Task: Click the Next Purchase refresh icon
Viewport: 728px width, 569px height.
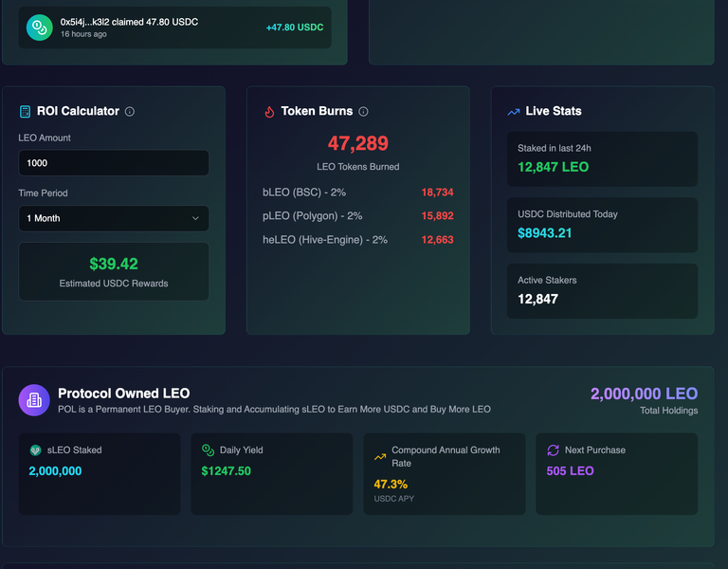Action: pos(553,450)
